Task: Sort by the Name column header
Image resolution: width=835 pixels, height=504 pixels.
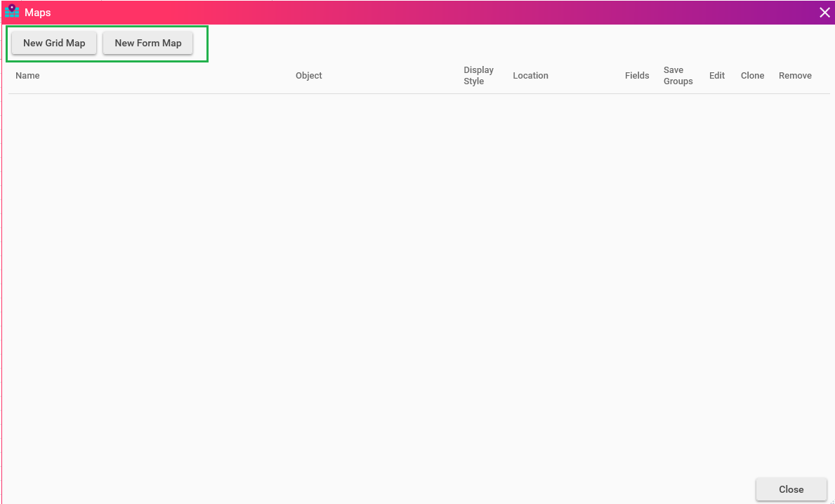Action: click(x=27, y=76)
